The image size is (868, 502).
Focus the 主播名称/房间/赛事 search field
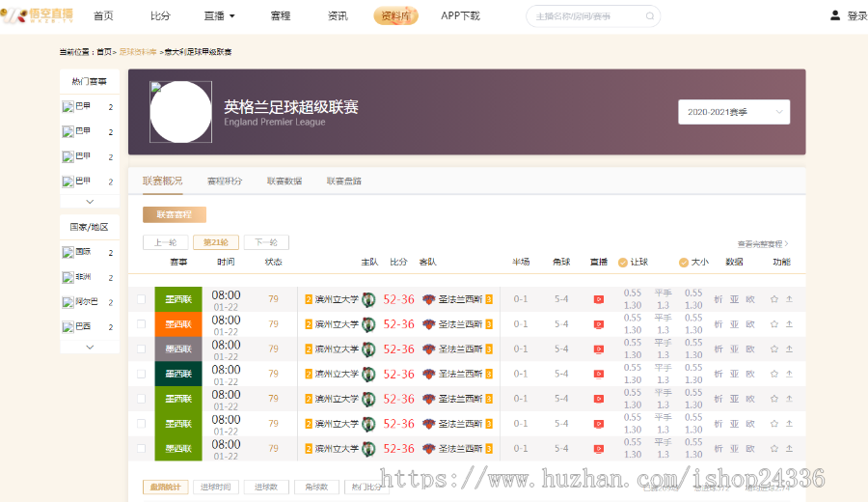click(593, 16)
